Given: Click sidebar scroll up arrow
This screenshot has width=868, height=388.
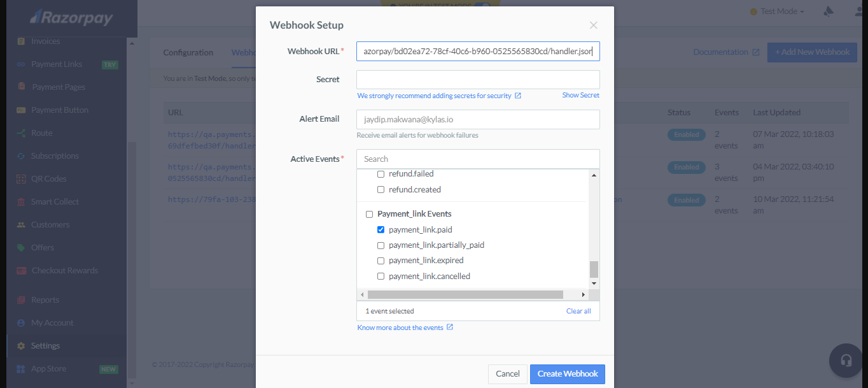Looking at the screenshot, I should click(132, 44).
